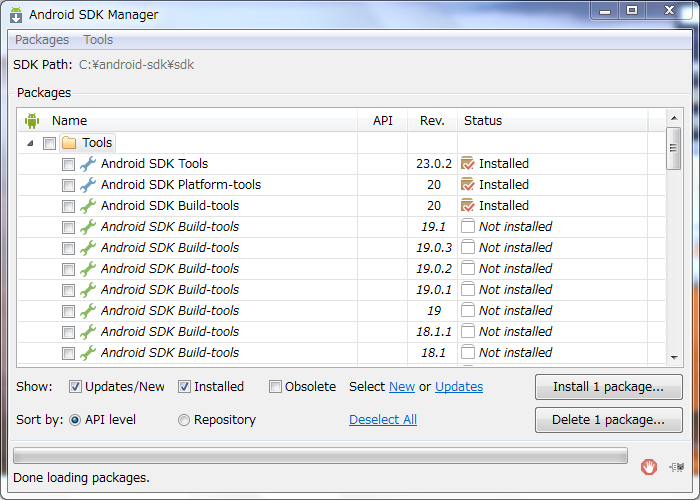This screenshot has width=700, height=500.
Task: Click the Tools folder label in the tree
Action: [x=97, y=143]
